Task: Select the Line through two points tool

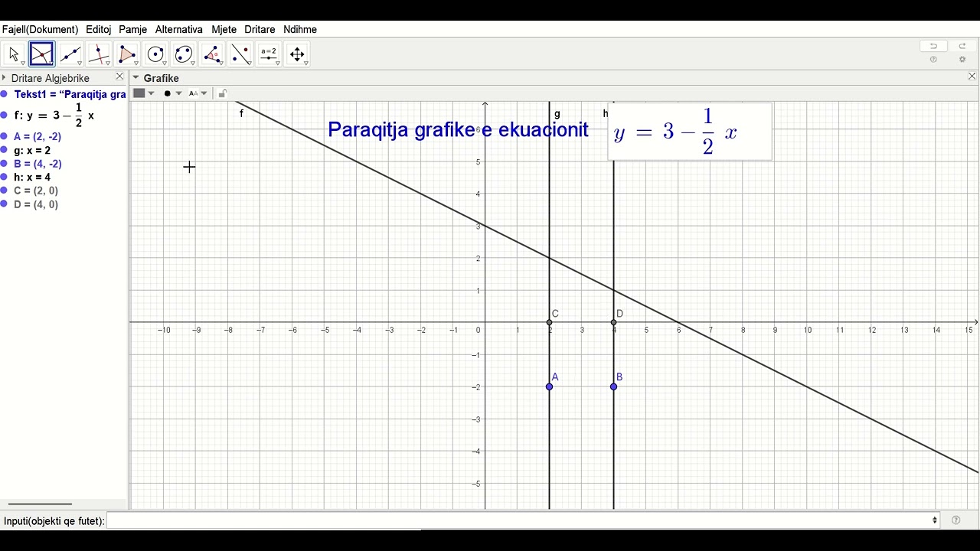Action: coord(70,54)
